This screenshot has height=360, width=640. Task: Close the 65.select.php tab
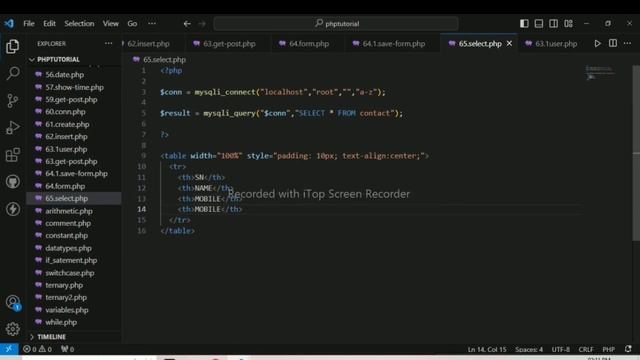point(509,43)
